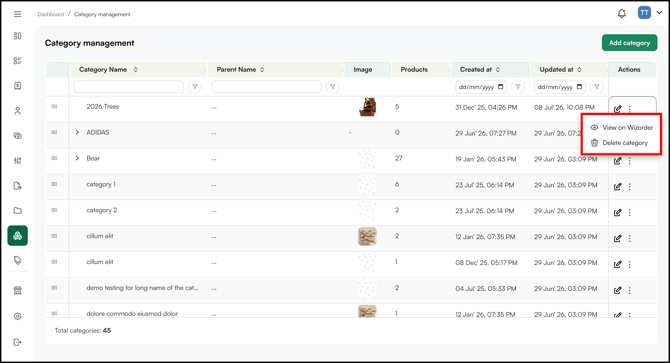The image size is (670, 363).
Task: Click the Add category button
Action: [x=629, y=43]
